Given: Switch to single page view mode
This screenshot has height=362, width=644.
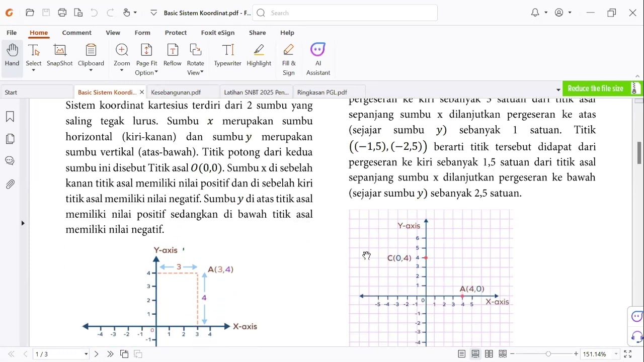Looking at the screenshot, I should click(461, 354).
